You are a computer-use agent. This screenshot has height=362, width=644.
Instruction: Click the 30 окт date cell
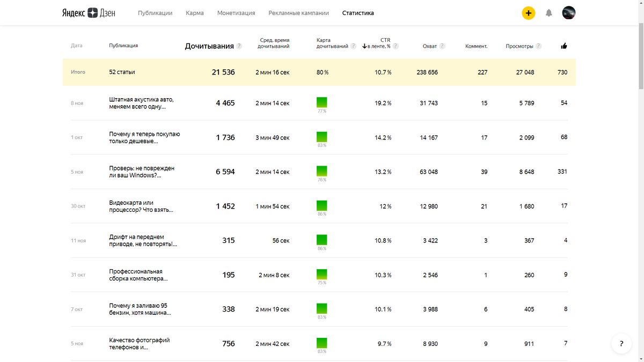pyautogui.click(x=78, y=206)
